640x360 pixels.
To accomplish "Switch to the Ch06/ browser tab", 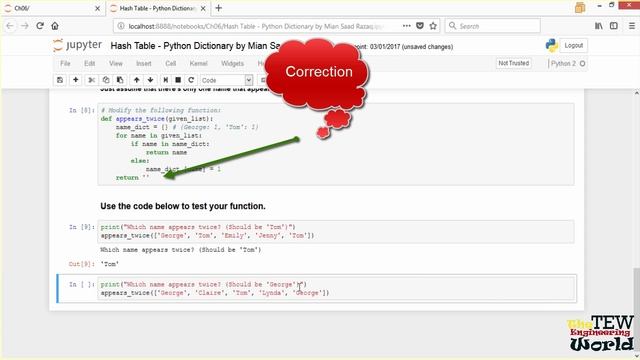I will [x=51, y=8].
